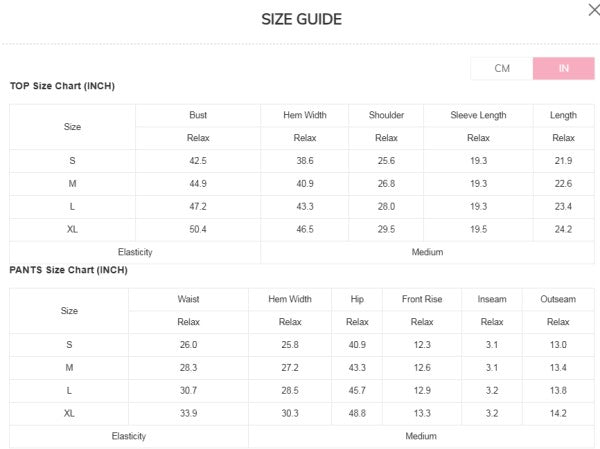This screenshot has height=449, width=600.
Task: Select the hip value 48.8 for XL
Action: pyautogui.click(x=357, y=413)
